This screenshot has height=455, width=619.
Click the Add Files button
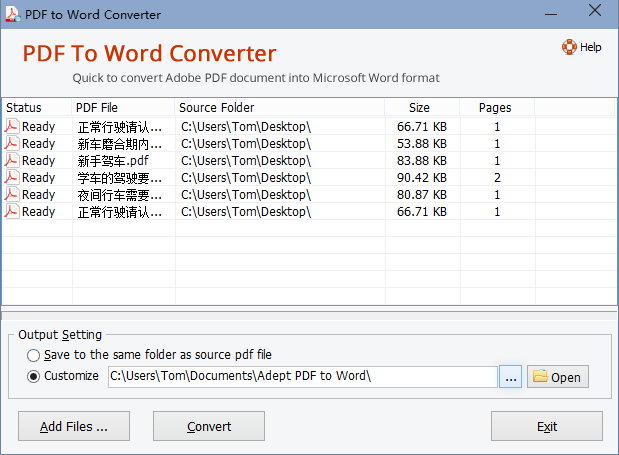click(x=74, y=426)
